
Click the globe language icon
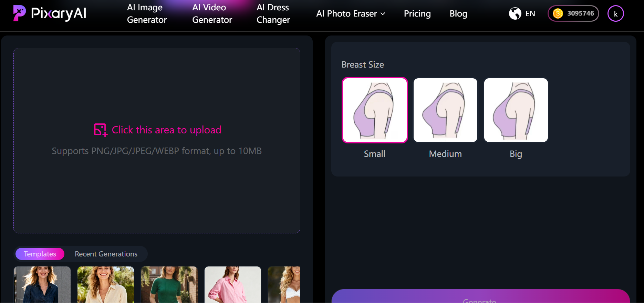[x=515, y=13]
